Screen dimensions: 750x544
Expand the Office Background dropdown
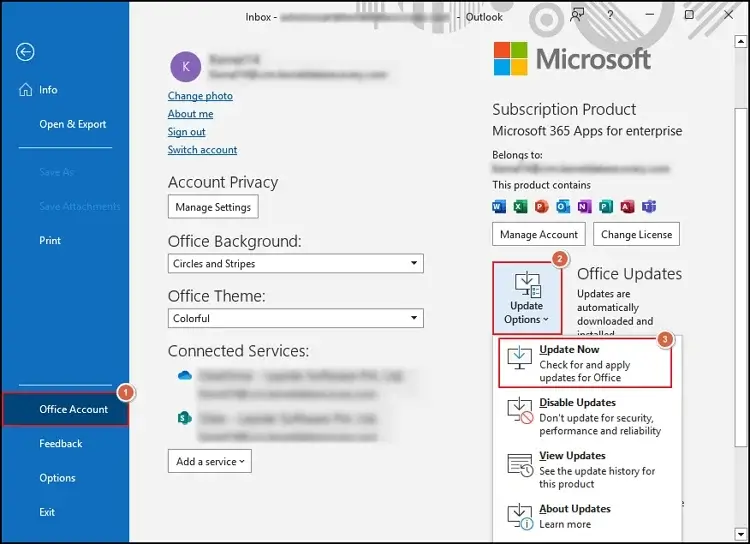point(414,264)
